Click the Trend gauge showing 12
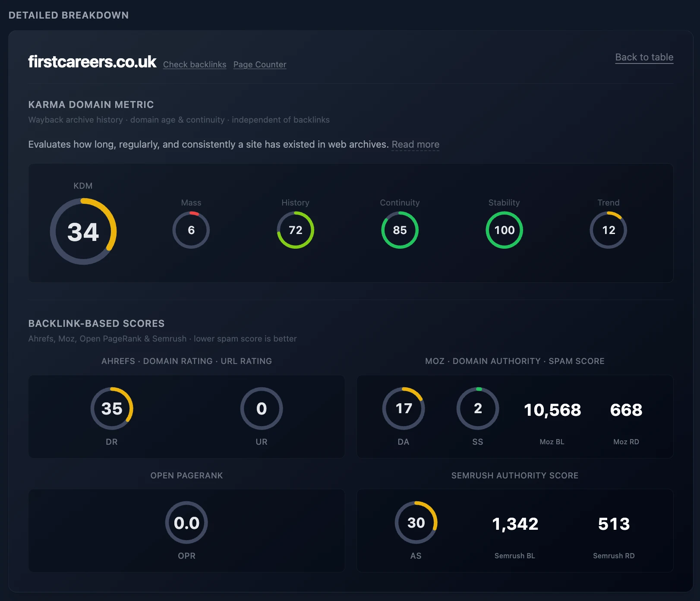The width and height of the screenshot is (700, 601). [609, 230]
